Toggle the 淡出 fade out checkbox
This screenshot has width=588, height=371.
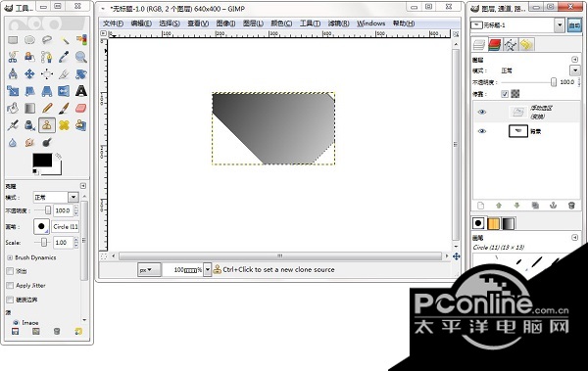[10, 271]
